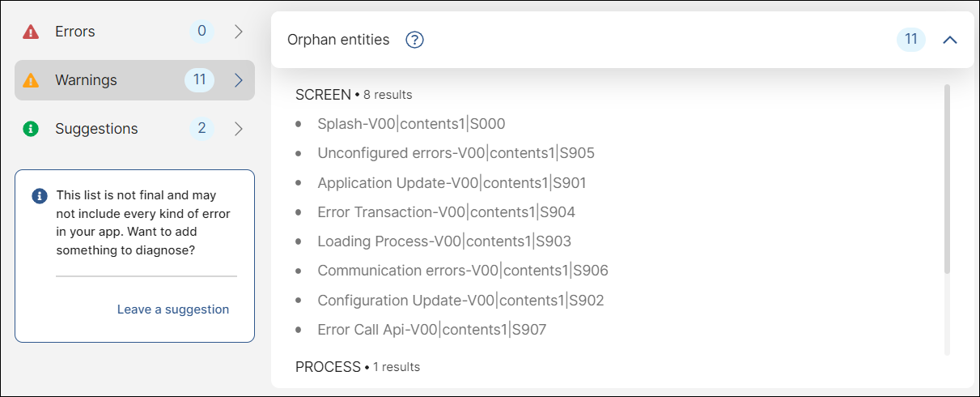The width and height of the screenshot is (980, 397).
Task: Click Error Call Api-V00 S907 entry
Action: (x=431, y=330)
